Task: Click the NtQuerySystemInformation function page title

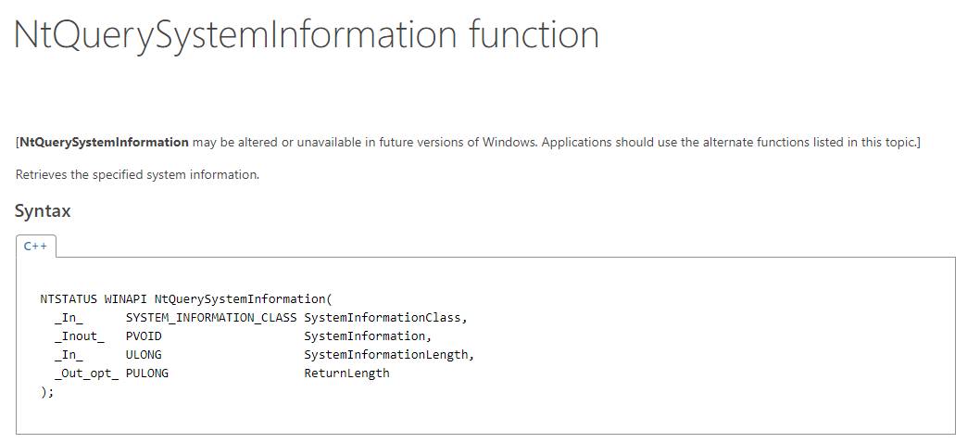Action: tap(307, 35)
